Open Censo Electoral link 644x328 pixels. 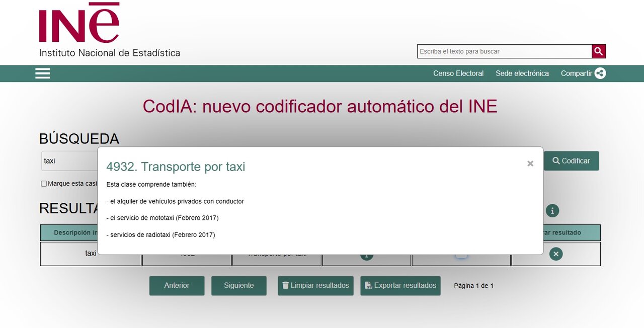pos(458,73)
